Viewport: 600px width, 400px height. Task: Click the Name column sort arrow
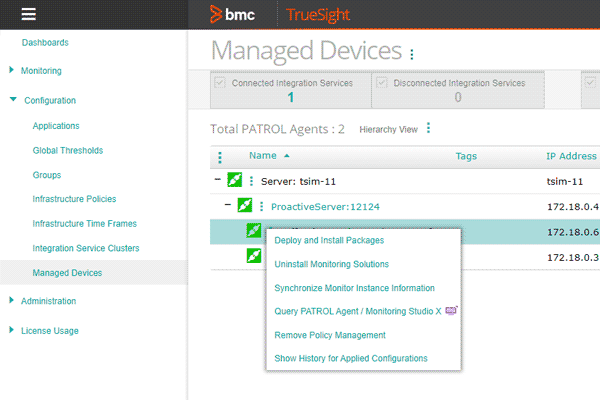[x=287, y=156]
